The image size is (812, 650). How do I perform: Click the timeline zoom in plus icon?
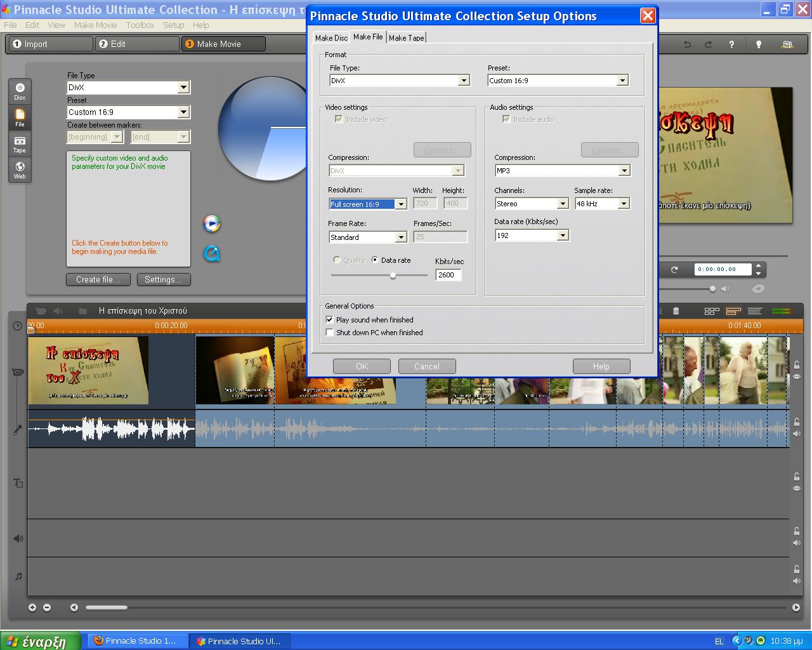tap(32, 607)
